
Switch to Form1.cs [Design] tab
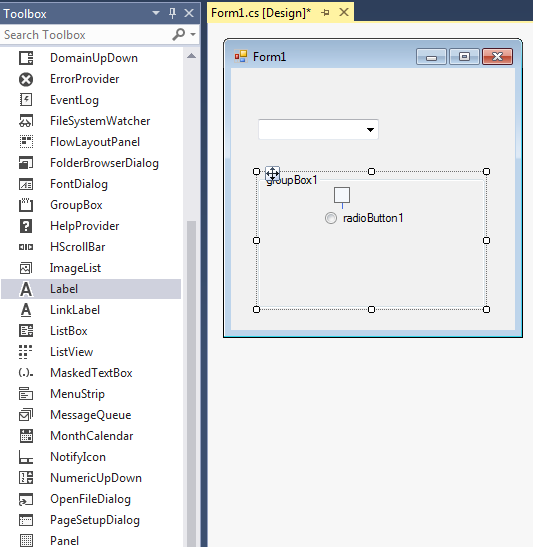click(x=261, y=13)
